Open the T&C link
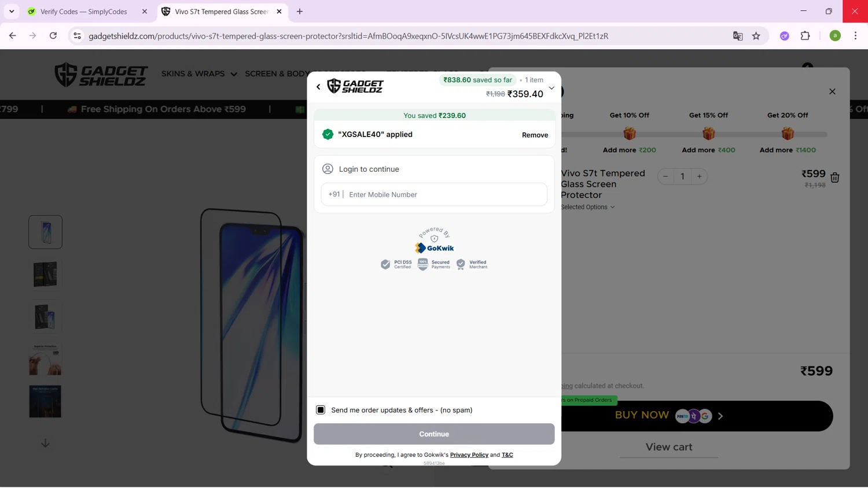Screen dimensions: 868x488 (x=507, y=455)
